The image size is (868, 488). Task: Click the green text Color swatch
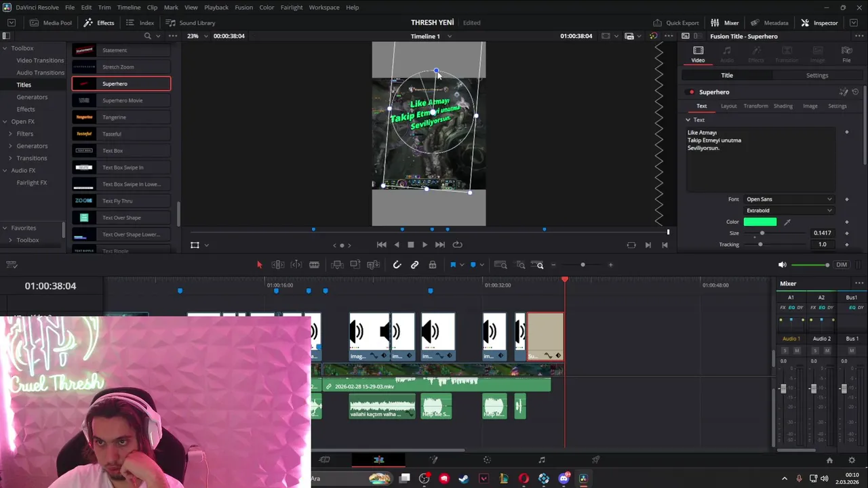click(760, 222)
